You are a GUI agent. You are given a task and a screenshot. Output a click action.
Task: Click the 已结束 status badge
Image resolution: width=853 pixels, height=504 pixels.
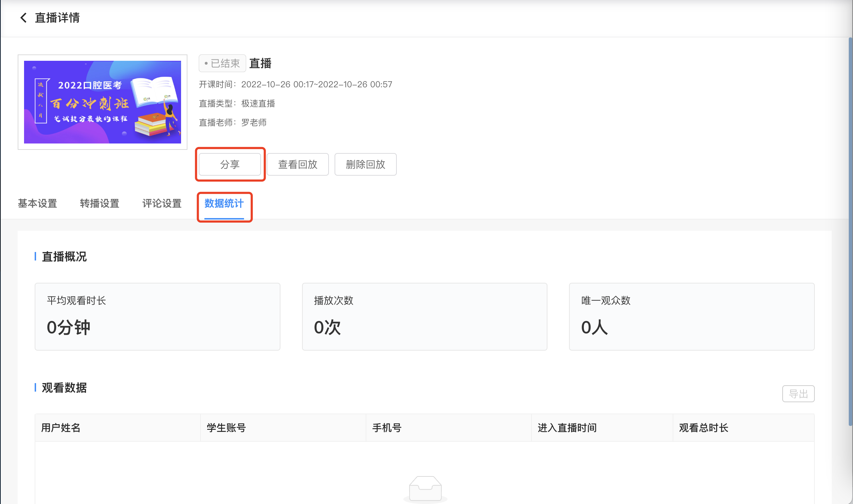[222, 63]
